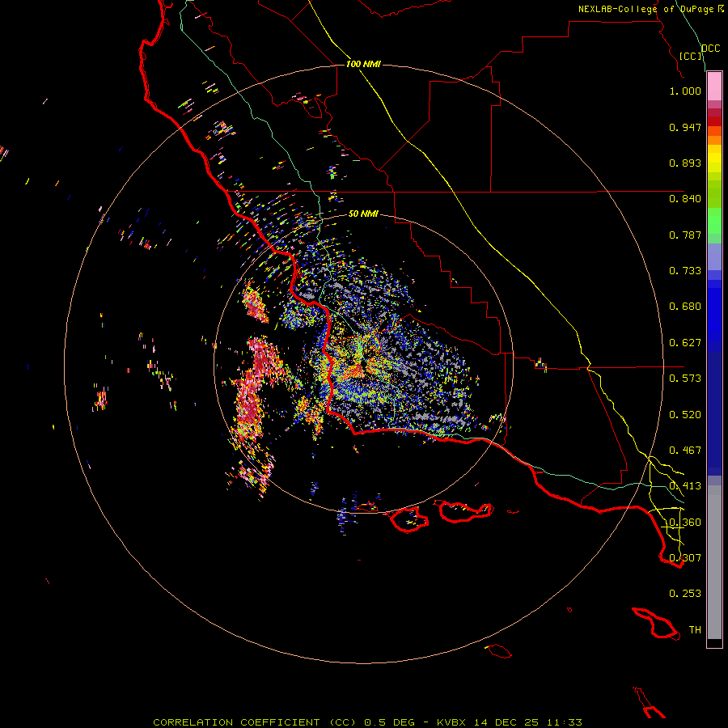Select the 0.627 scale value
This screenshot has width=728, height=728.
pos(685,343)
